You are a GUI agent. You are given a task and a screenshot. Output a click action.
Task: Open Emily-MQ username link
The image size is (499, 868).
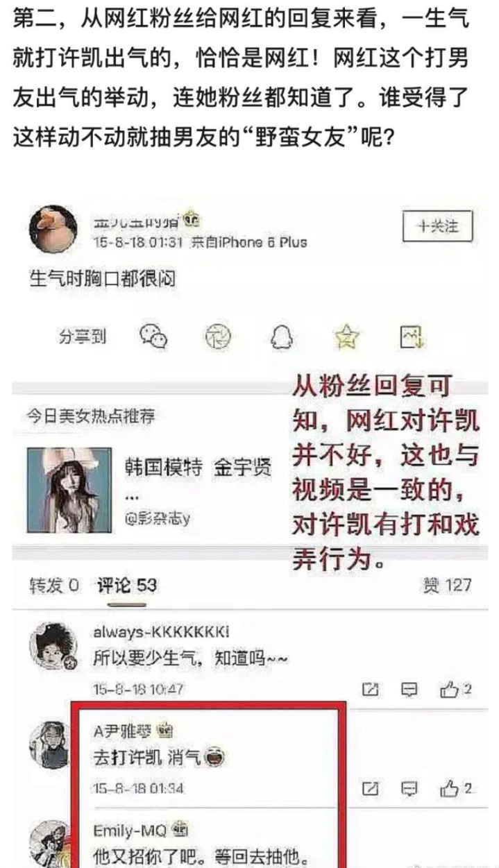coord(124,831)
